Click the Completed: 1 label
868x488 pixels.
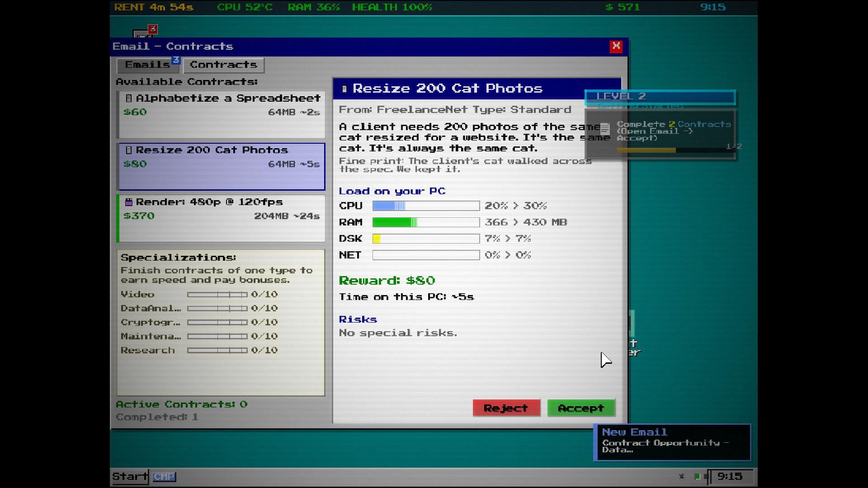click(157, 417)
